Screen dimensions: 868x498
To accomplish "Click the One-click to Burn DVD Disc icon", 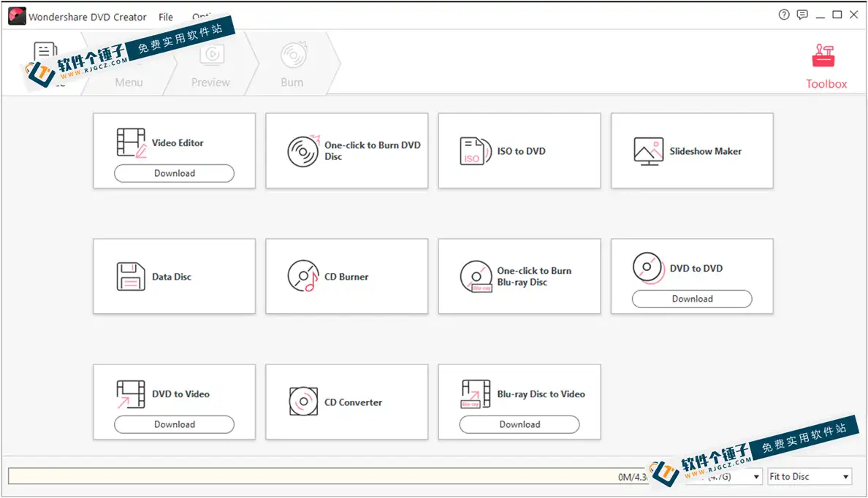I will click(x=303, y=151).
